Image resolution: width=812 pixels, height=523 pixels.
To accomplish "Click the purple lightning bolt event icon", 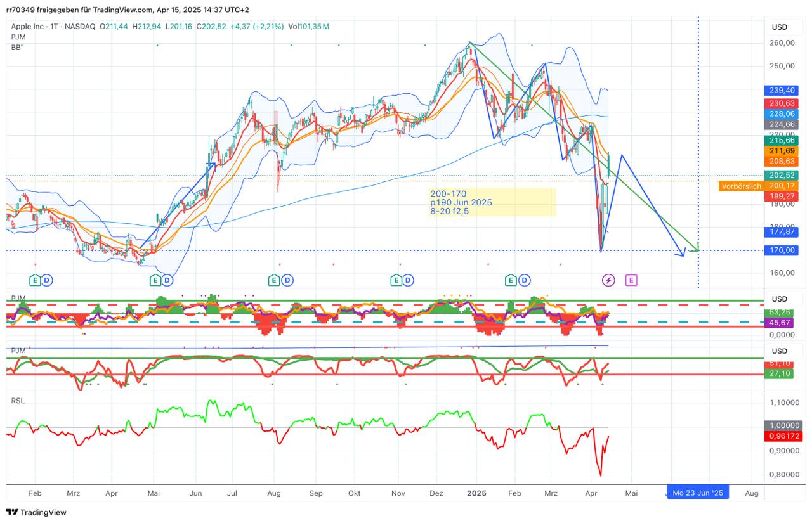I will click(x=608, y=280).
